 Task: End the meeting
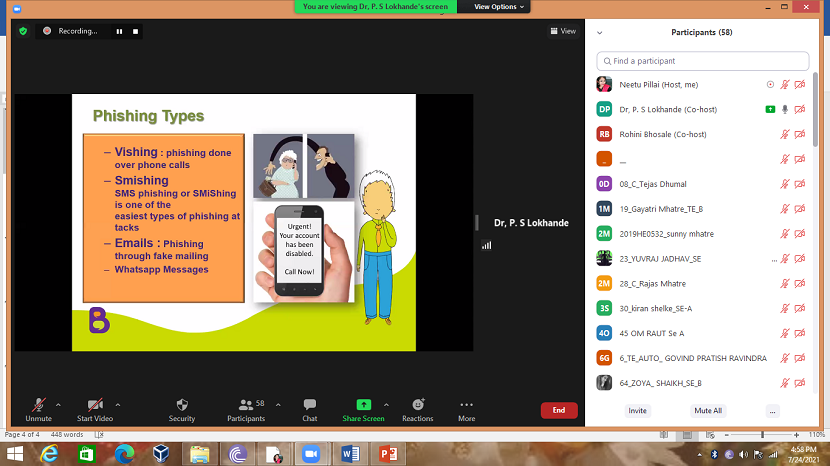click(x=559, y=410)
